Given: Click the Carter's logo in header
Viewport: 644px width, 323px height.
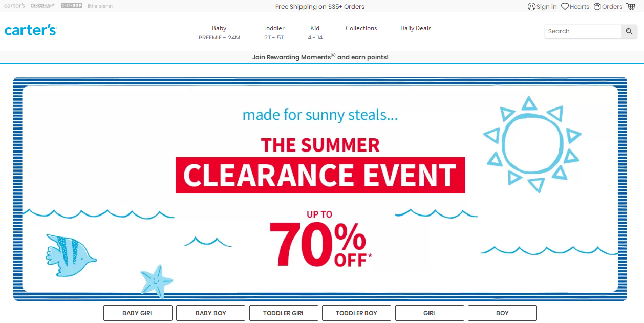Looking at the screenshot, I should click(31, 30).
